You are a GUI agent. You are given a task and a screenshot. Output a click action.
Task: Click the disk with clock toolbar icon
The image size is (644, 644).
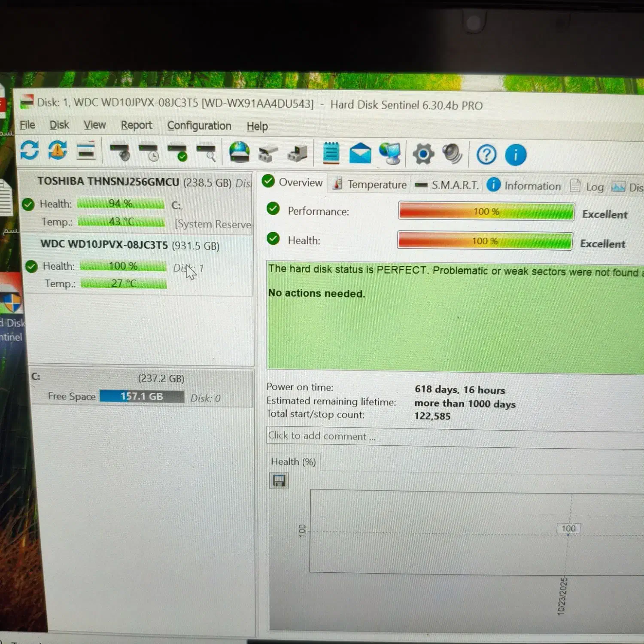[x=149, y=152]
